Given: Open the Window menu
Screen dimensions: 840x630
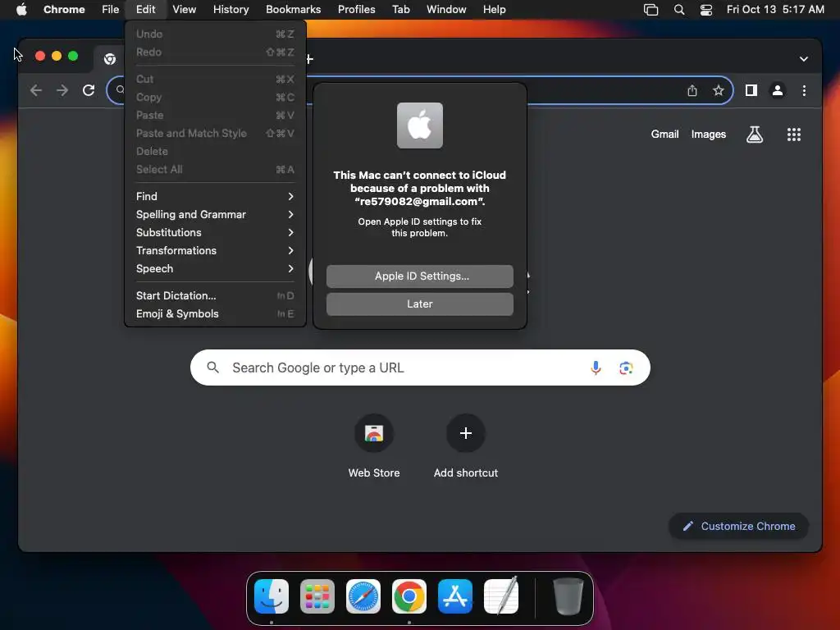Looking at the screenshot, I should (x=446, y=10).
